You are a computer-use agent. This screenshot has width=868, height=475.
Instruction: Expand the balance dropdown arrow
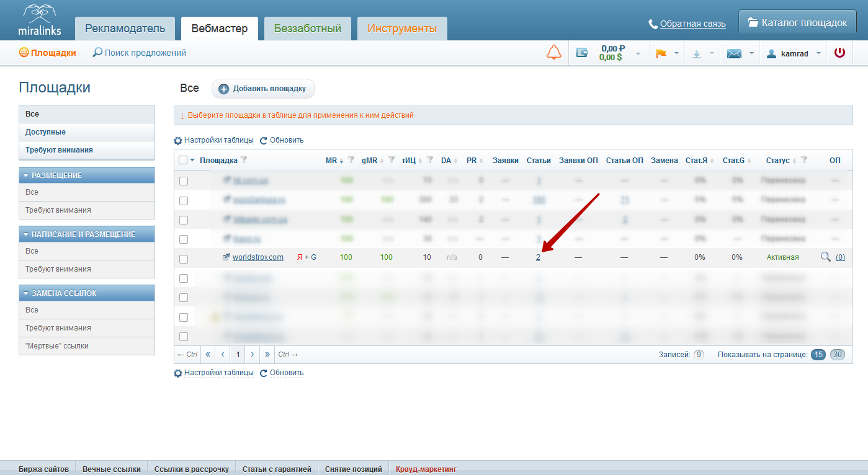[x=638, y=53]
